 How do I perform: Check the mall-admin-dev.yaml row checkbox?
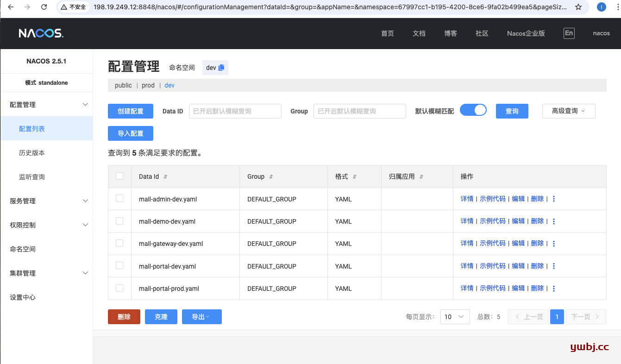119,198
